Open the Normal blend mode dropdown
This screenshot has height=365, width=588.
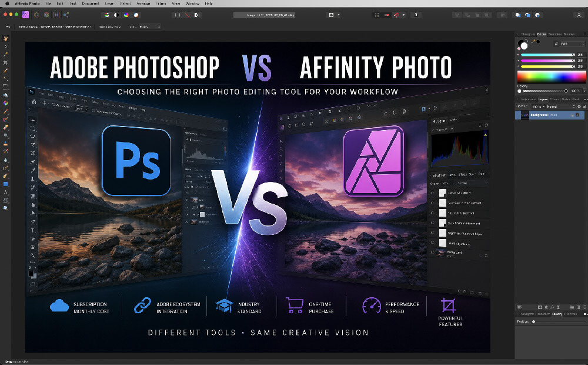[560, 107]
